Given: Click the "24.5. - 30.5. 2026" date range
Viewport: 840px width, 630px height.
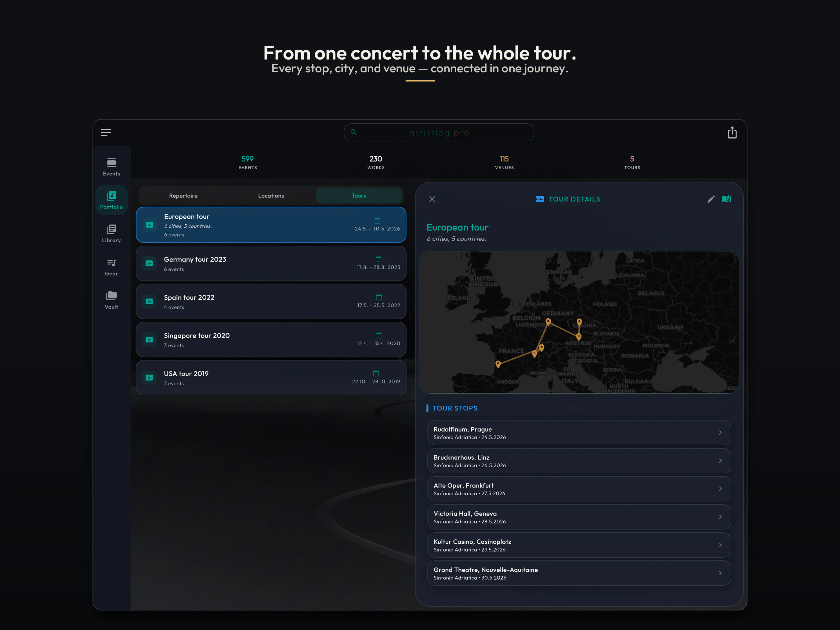Looking at the screenshot, I should [377, 229].
